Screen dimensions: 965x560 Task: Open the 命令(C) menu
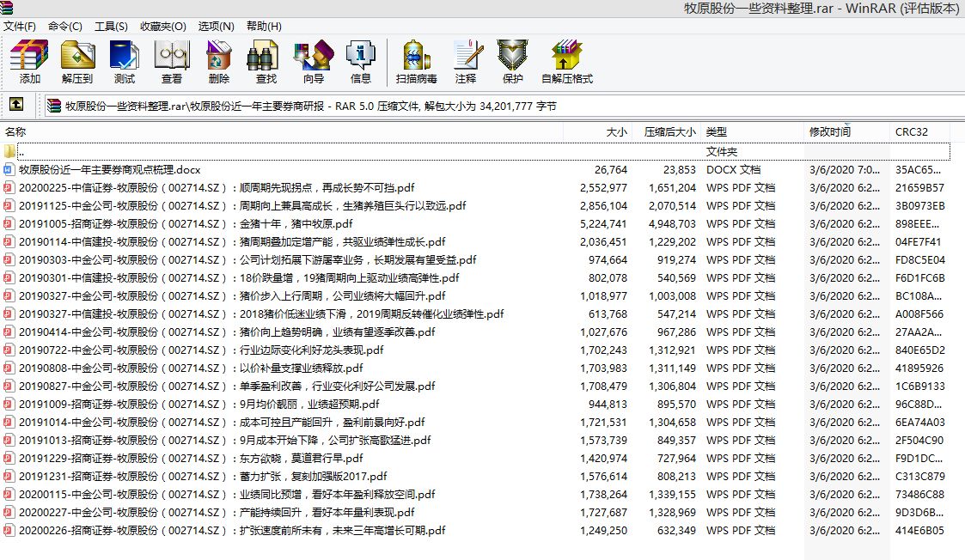pos(65,27)
